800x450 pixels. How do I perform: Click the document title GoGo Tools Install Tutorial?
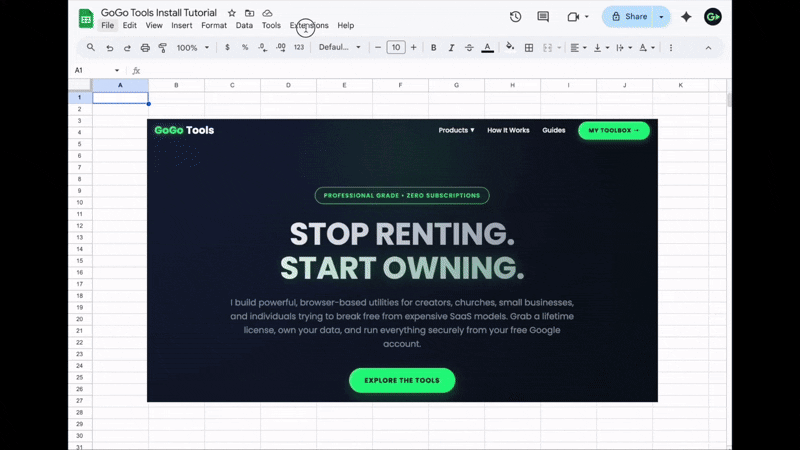click(x=159, y=12)
